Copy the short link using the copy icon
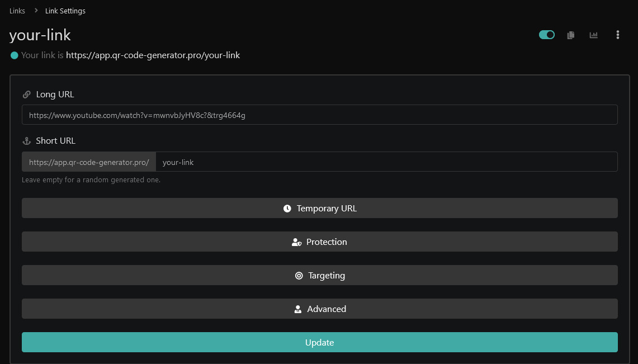 tap(570, 35)
